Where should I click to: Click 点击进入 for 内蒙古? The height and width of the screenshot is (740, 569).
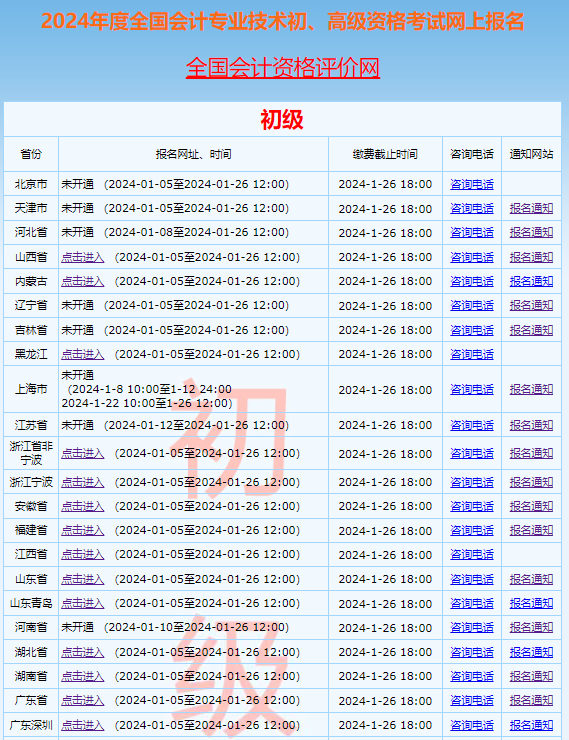coord(83,281)
